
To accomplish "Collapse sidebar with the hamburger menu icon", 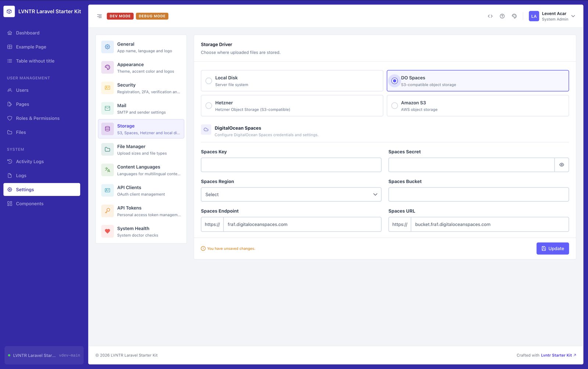I will [99, 16].
